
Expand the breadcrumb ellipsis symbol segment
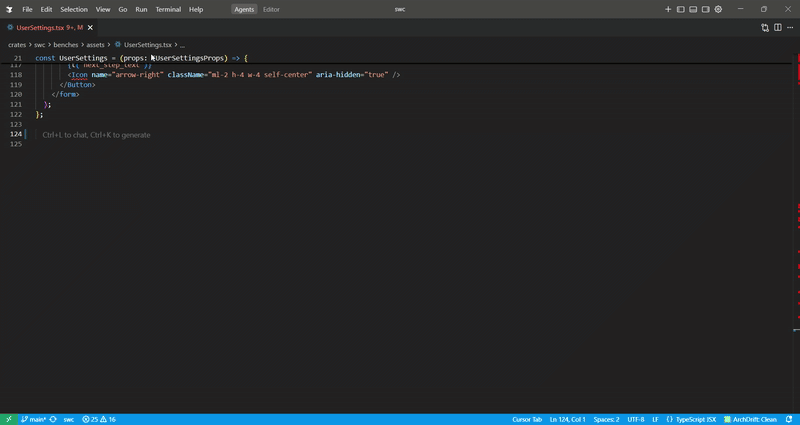tap(182, 45)
